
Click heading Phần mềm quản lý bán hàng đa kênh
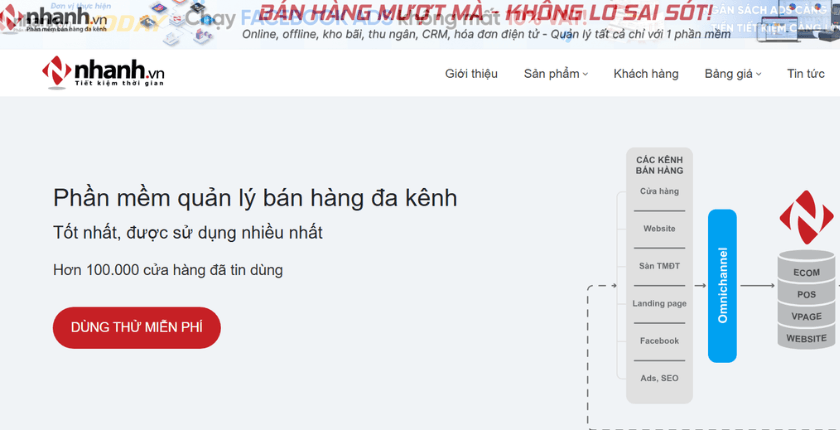tap(255, 199)
